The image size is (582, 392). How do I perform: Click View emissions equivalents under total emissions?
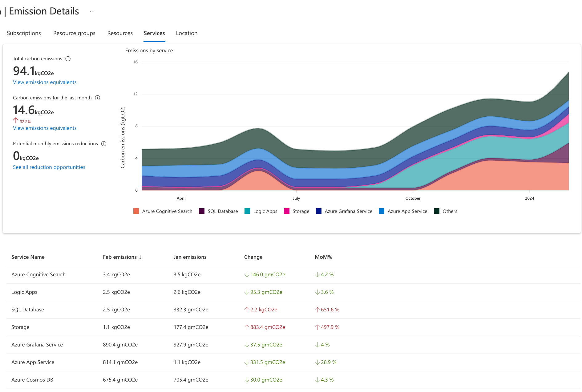(x=45, y=82)
